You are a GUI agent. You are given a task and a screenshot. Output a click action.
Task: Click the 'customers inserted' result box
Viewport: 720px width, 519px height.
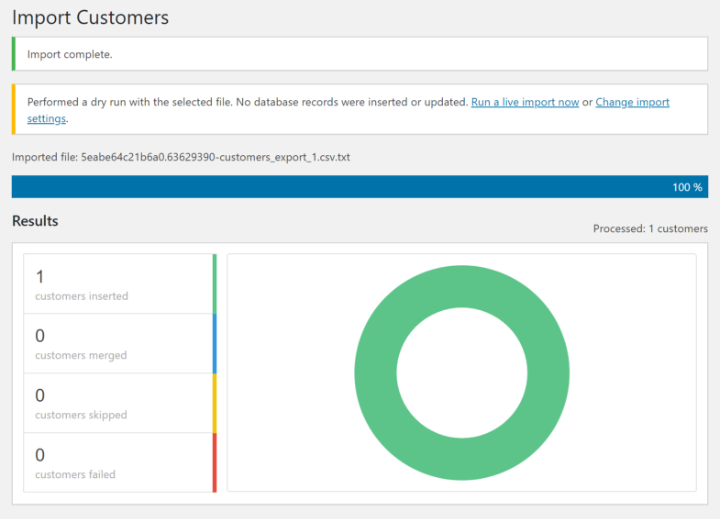(x=120, y=284)
